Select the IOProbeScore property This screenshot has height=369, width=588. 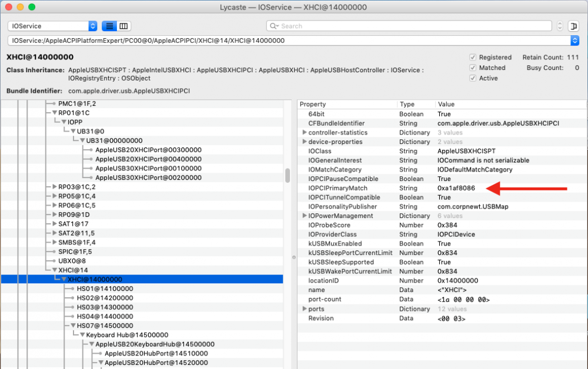pyautogui.click(x=442, y=225)
